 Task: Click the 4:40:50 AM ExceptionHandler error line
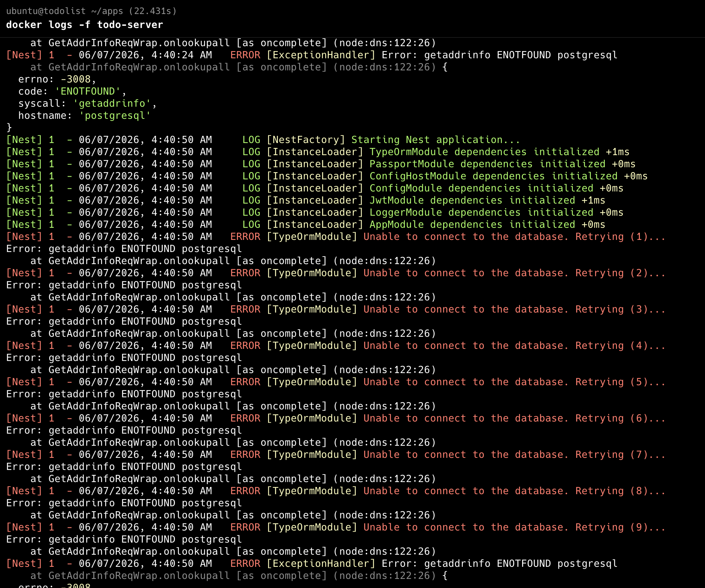(312, 563)
